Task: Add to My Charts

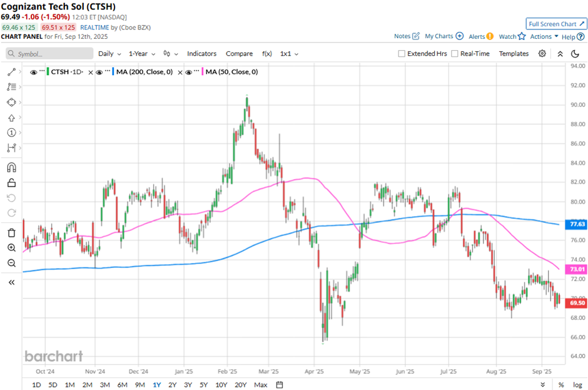Action: tap(444, 36)
